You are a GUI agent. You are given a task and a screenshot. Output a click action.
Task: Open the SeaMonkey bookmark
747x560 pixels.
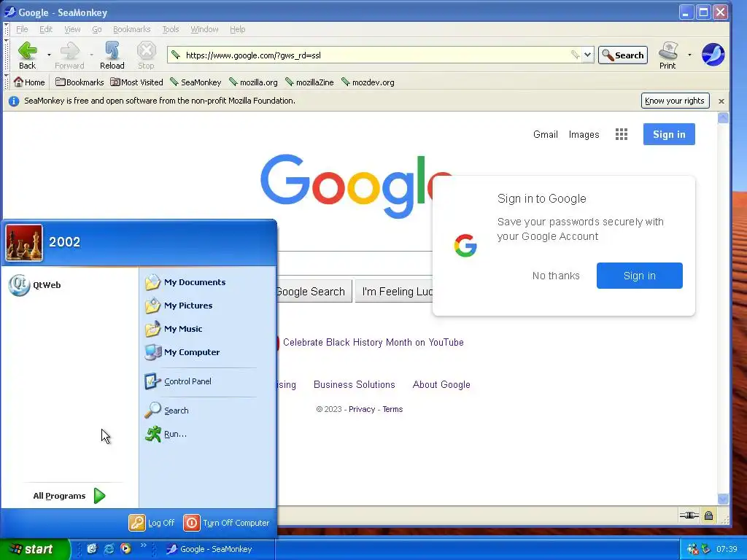[196, 82]
